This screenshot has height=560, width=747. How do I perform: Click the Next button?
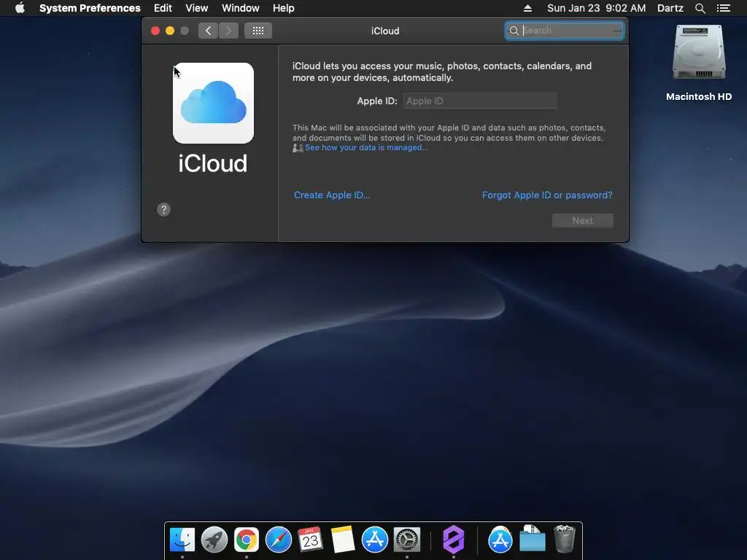(583, 220)
